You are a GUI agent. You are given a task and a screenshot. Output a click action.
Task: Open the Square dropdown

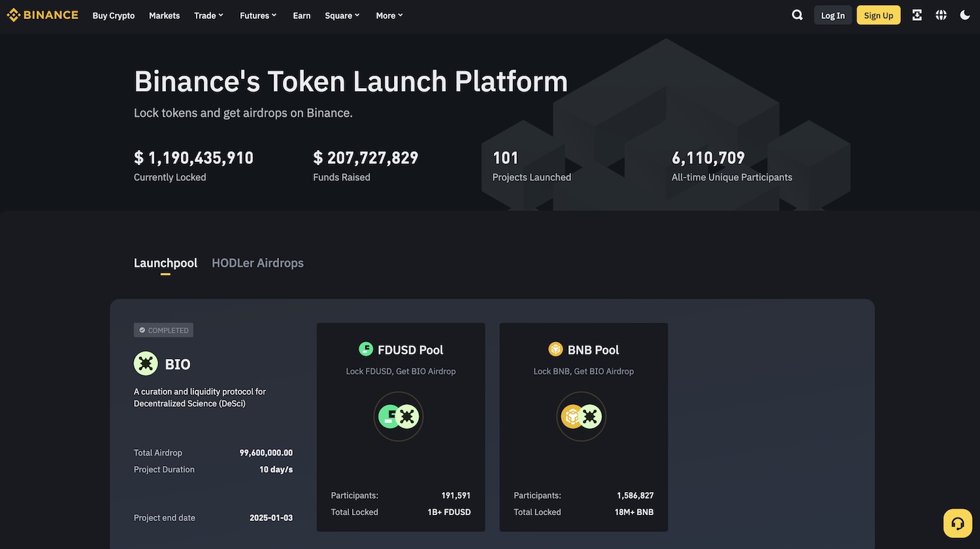click(341, 15)
